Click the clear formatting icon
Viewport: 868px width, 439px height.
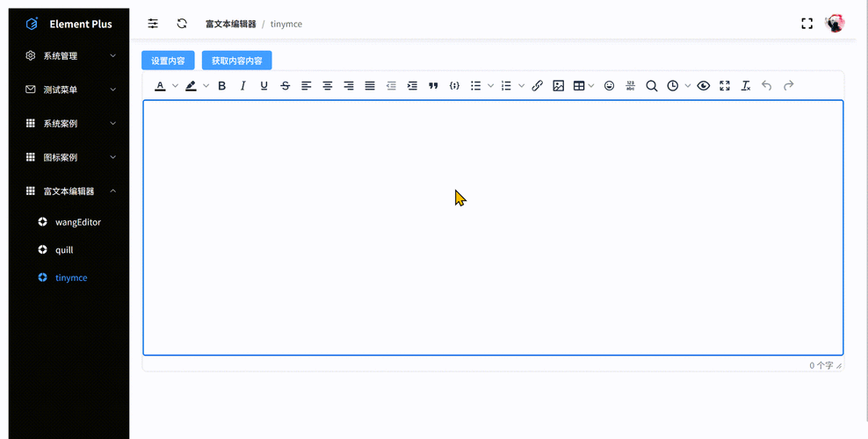746,86
